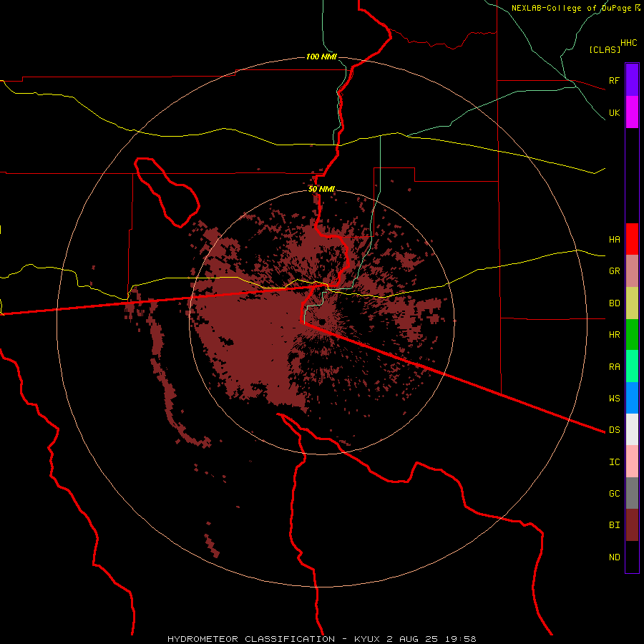The height and width of the screenshot is (644, 644).
Task: Click the GR legend label
Action: click(615, 271)
